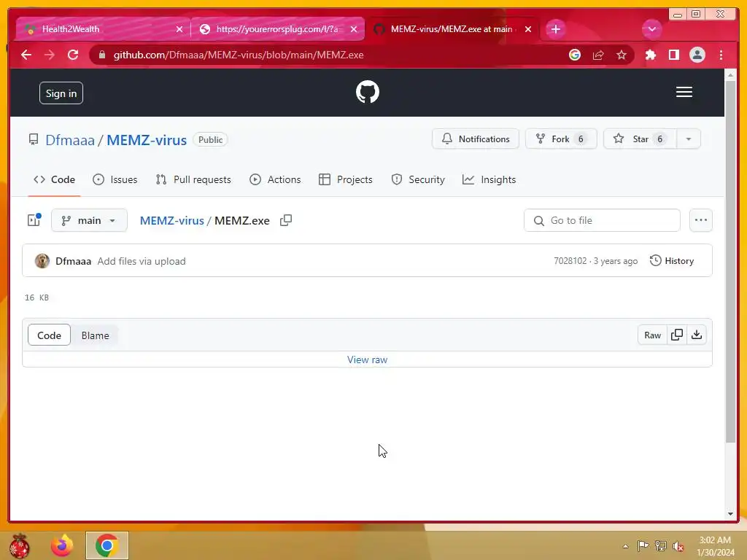Expand the star lists dropdown arrow

[689, 139]
